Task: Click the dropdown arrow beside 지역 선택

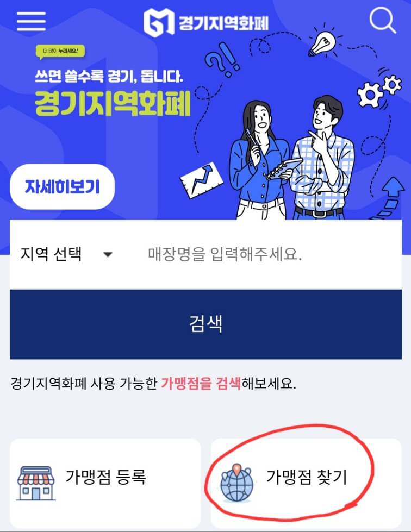Action: coord(108,254)
